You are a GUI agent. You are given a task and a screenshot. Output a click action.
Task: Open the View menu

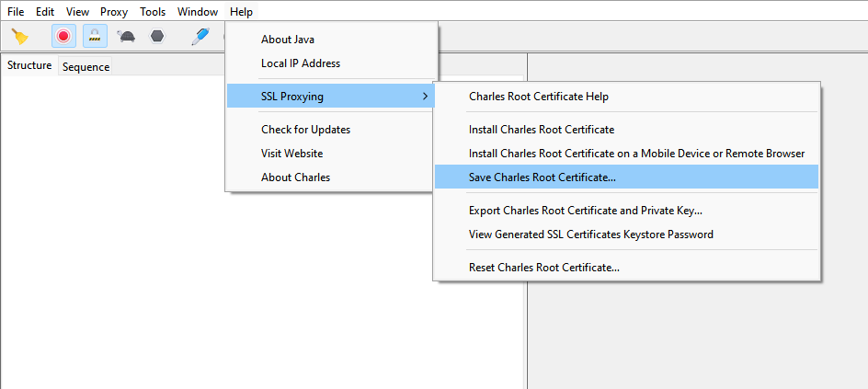(77, 12)
